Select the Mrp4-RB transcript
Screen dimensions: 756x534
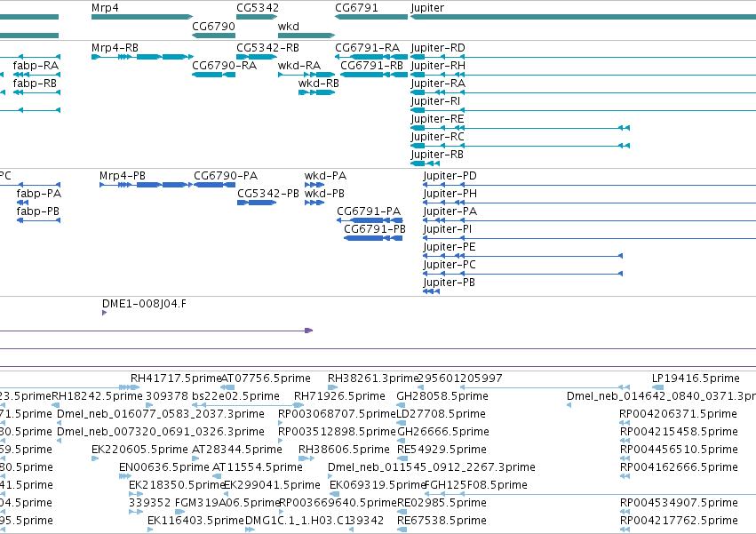tap(115, 48)
